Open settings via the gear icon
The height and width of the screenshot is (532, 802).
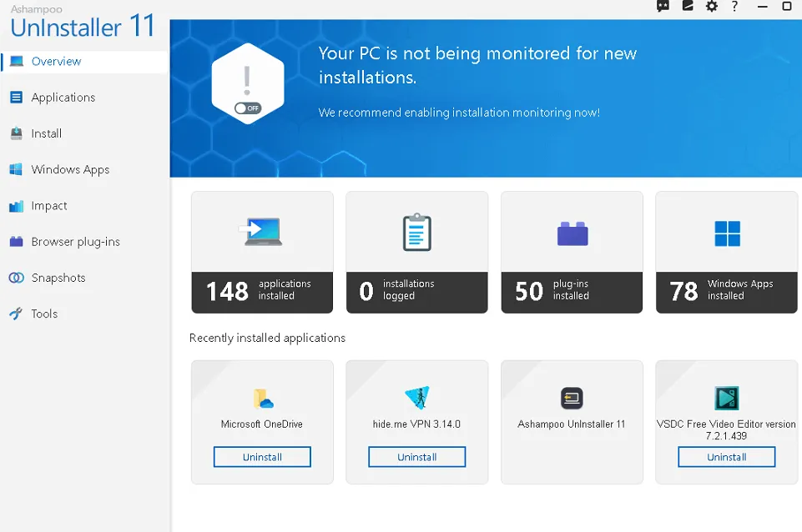pos(711,7)
